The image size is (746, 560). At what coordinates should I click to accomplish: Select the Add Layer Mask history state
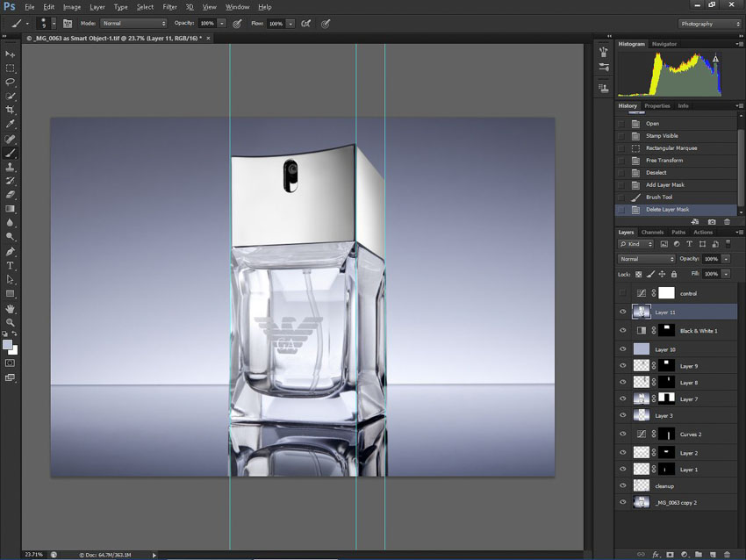[677, 184]
